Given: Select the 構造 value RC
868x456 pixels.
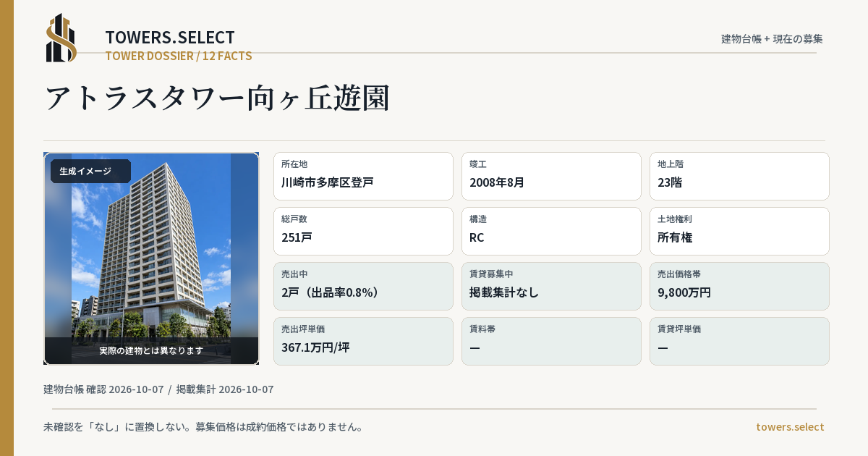Looking at the screenshot, I should pyautogui.click(x=477, y=237).
